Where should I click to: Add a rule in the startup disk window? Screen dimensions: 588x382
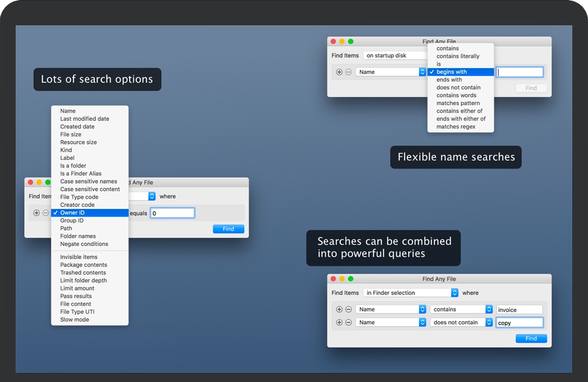tap(339, 72)
